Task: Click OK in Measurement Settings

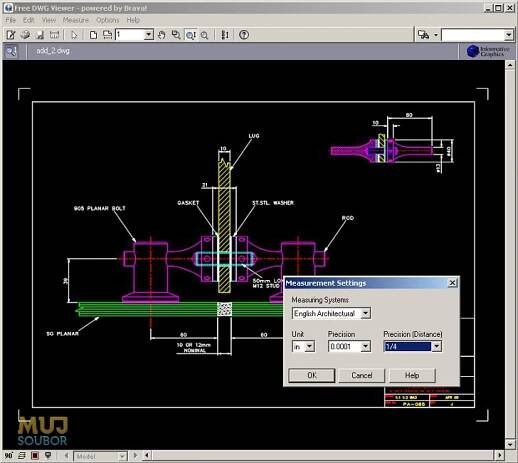Action: tap(312, 375)
